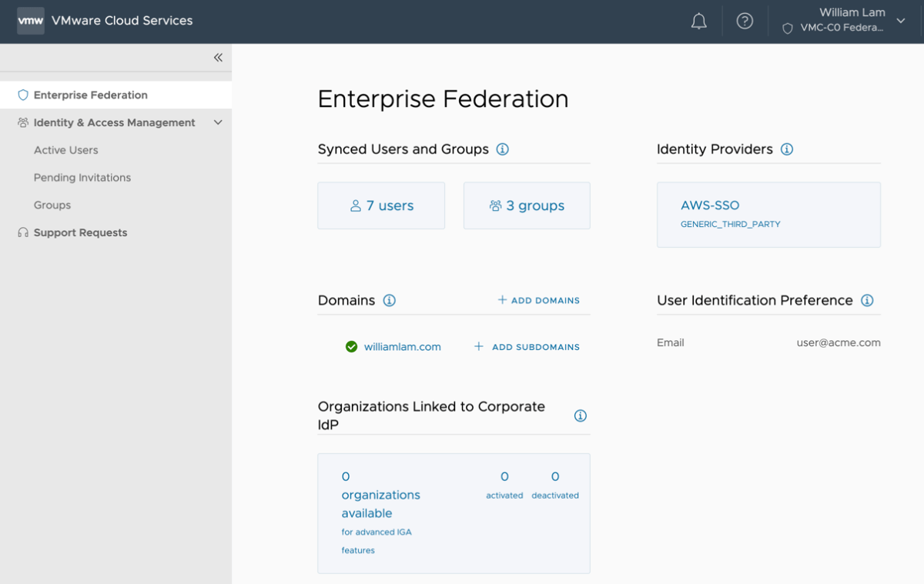
Task: Click the Support Requests headset icon
Action: pyautogui.click(x=23, y=232)
